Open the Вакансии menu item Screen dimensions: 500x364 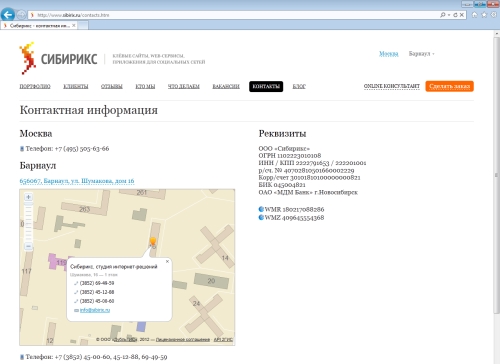click(226, 86)
